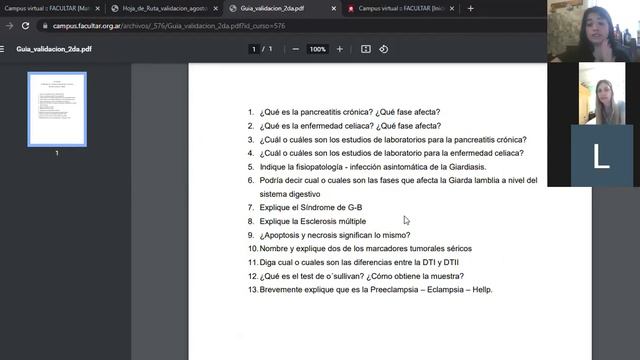Click the current page number field
640x360 pixels.
[253, 49]
